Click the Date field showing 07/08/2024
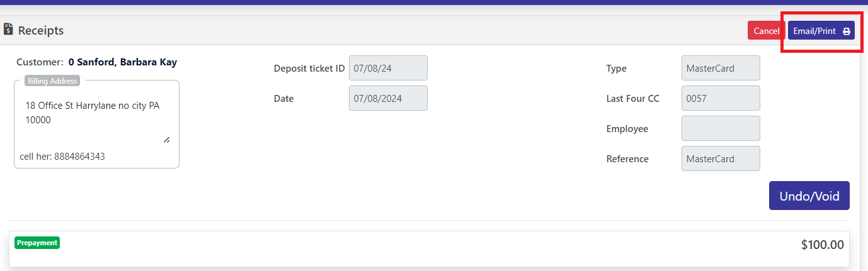The height and width of the screenshot is (271, 868). pos(388,98)
